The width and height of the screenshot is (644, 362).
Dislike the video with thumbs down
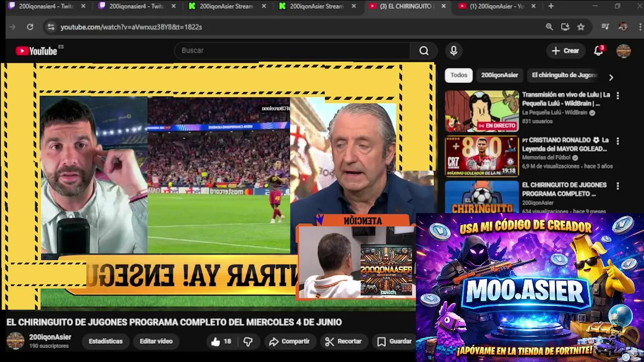248,341
